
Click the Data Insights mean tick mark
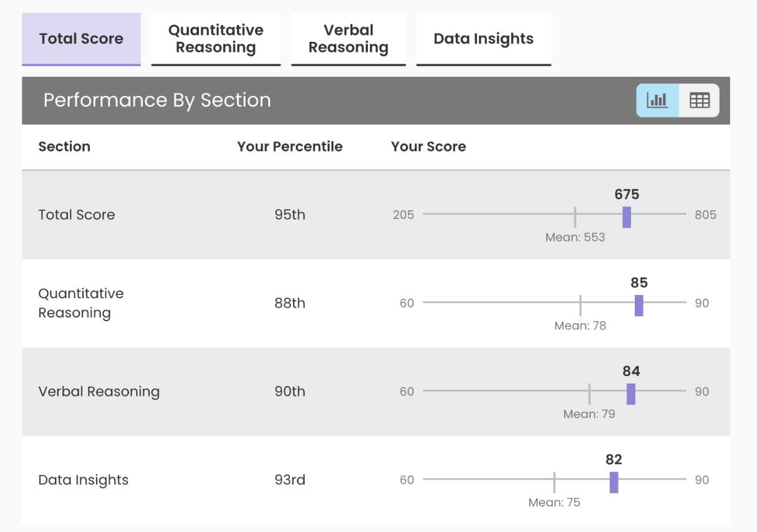pos(554,483)
